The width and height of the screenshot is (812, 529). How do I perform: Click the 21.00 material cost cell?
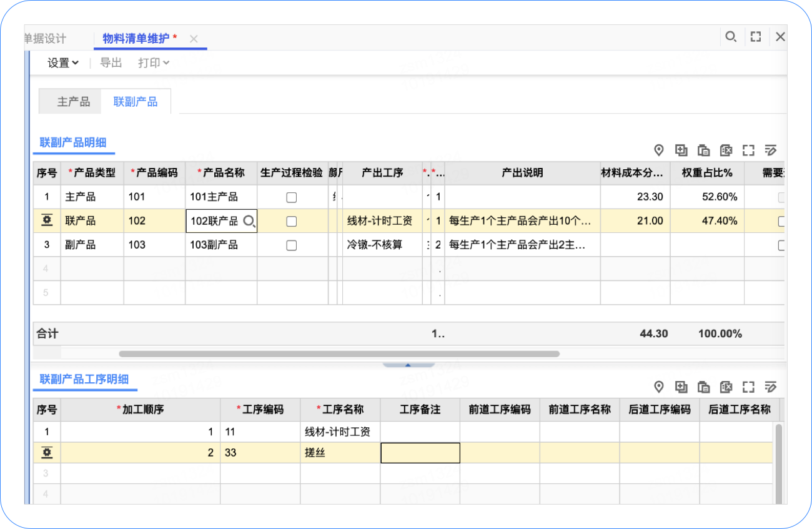tap(635, 221)
